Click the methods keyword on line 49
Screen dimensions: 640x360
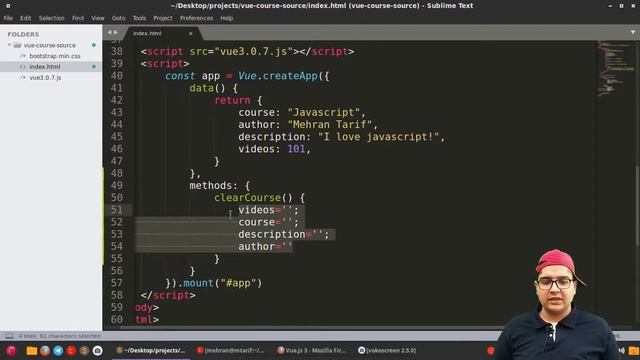[x=211, y=186]
